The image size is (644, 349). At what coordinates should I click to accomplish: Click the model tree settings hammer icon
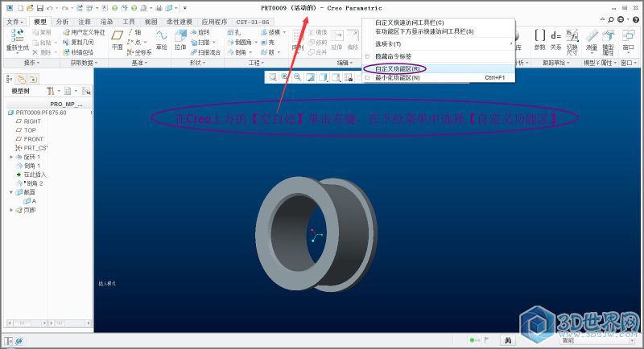(51, 91)
